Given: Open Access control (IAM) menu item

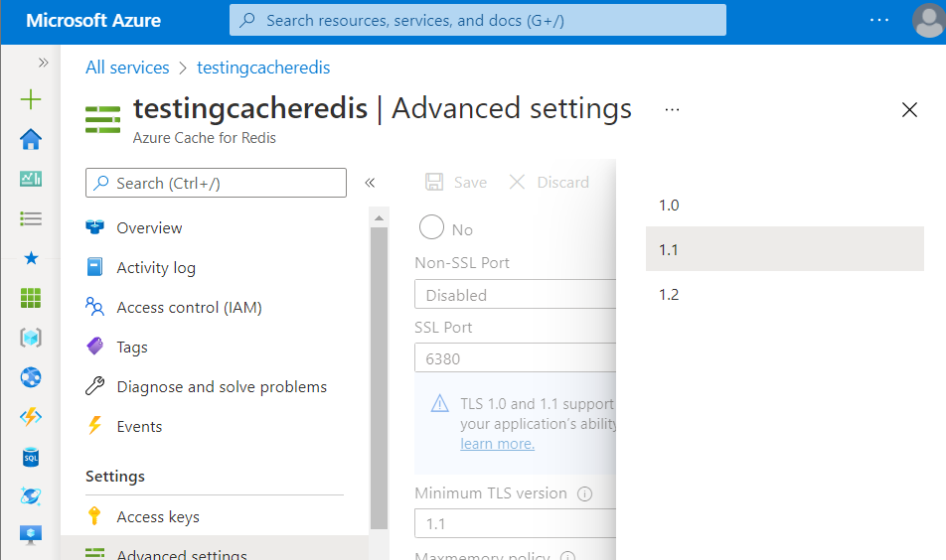Looking at the screenshot, I should (x=189, y=308).
